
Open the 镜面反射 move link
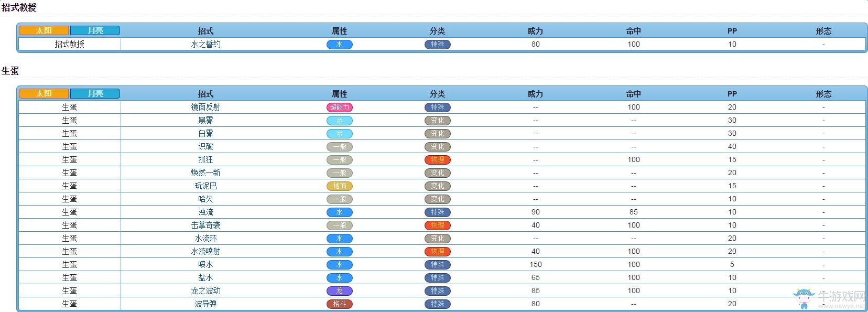[x=205, y=107]
